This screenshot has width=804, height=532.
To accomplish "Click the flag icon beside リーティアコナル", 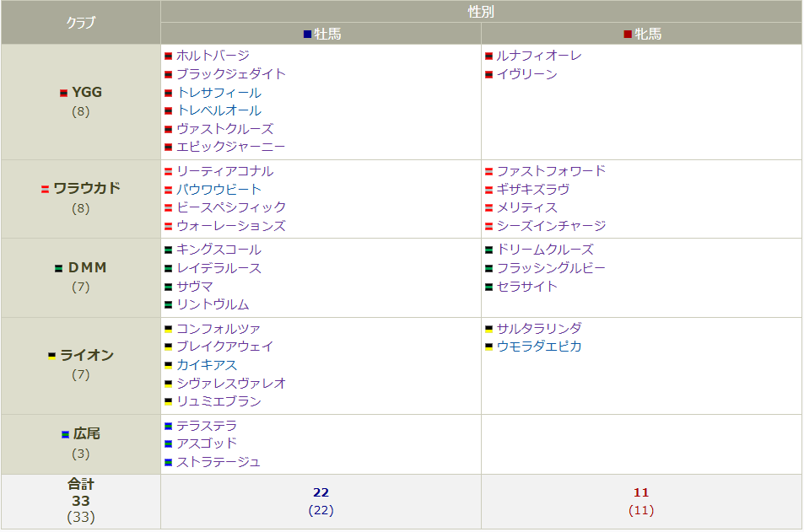I will pyautogui.click(x=168, y=172).
